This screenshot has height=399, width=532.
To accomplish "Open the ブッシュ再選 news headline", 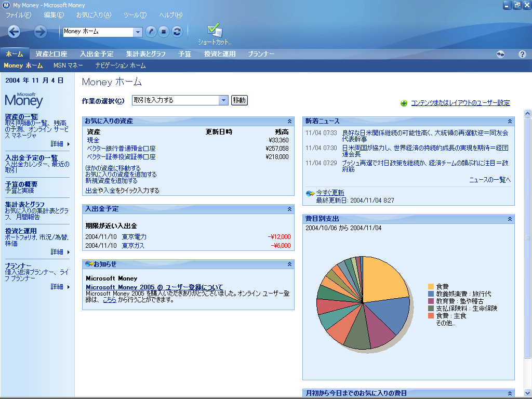I will [425, 166].
